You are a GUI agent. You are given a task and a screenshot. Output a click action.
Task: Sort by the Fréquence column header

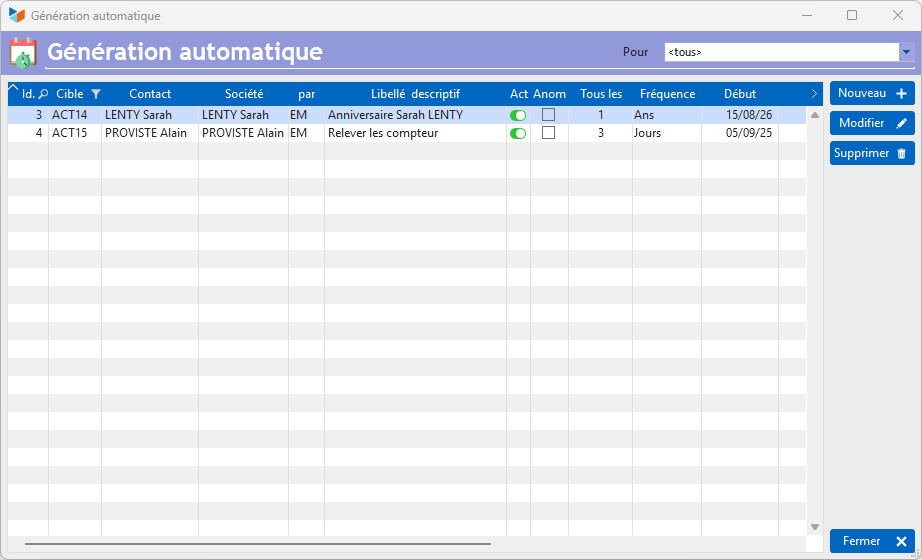[667, 94]
